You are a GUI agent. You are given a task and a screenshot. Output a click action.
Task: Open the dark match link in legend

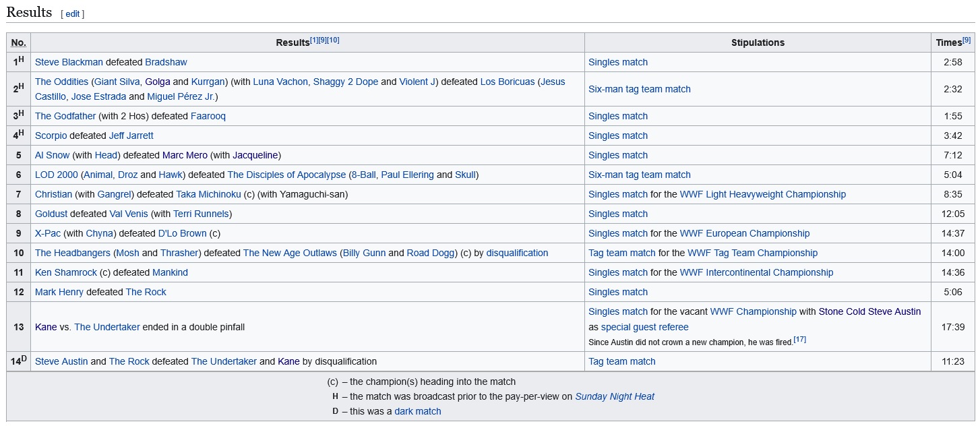[x=418, y=411]
